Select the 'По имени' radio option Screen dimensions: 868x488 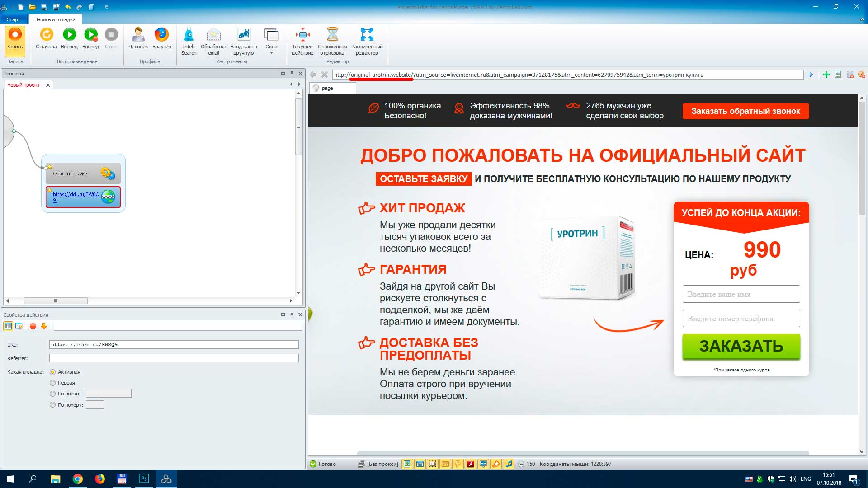(x=53, y=394)
